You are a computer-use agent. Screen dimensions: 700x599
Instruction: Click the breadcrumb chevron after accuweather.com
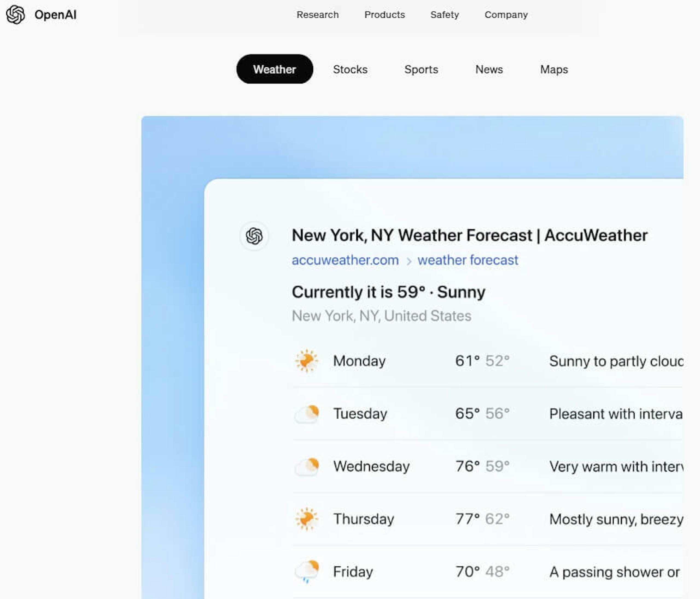coord(409,261)
